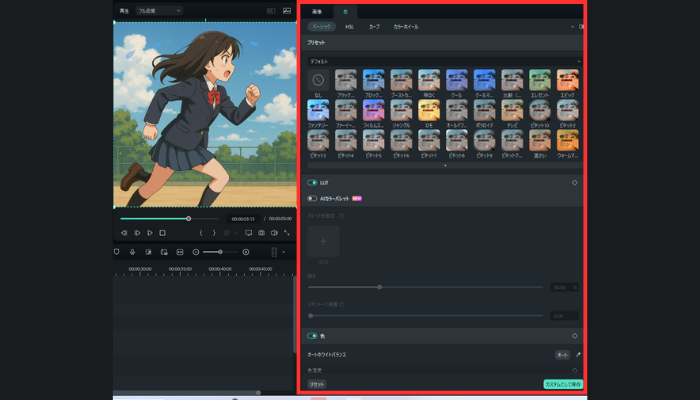700x400 pixels.
Task: Play the preview video
Action: click(x=150, y=233)
